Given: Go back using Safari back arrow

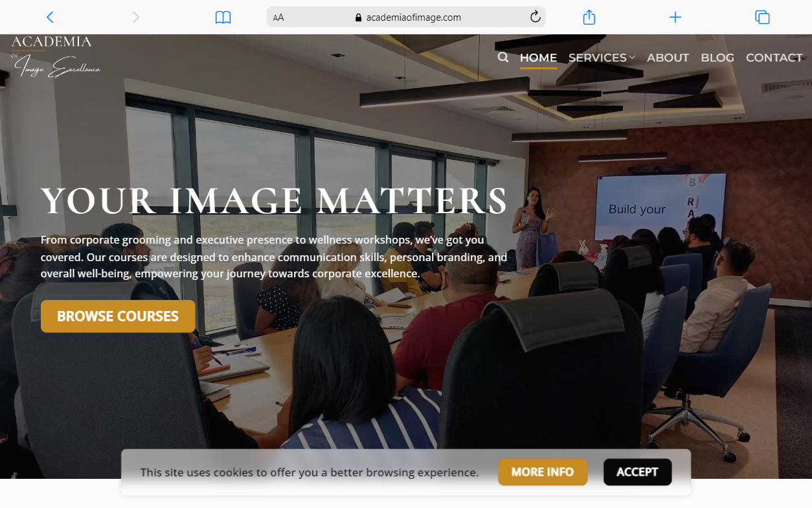Looking at the screenshot, I should [x=50, y=17].
